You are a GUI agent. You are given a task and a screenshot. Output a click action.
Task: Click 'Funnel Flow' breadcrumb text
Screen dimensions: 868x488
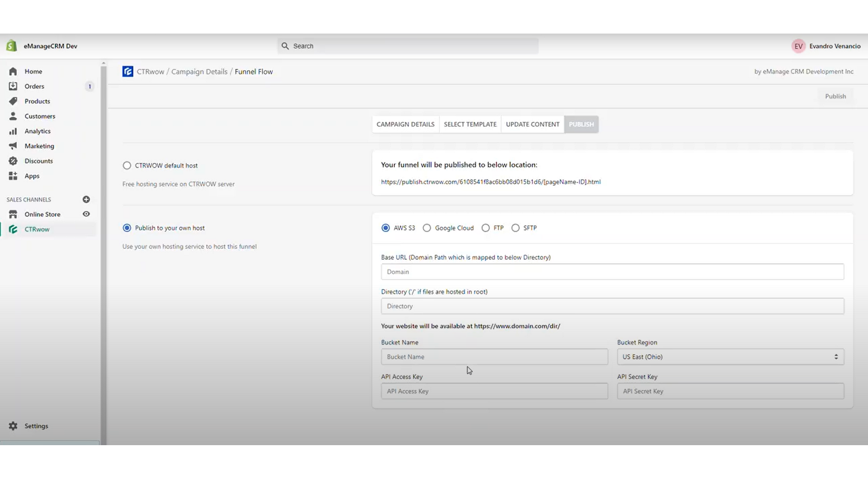(254, 72)
